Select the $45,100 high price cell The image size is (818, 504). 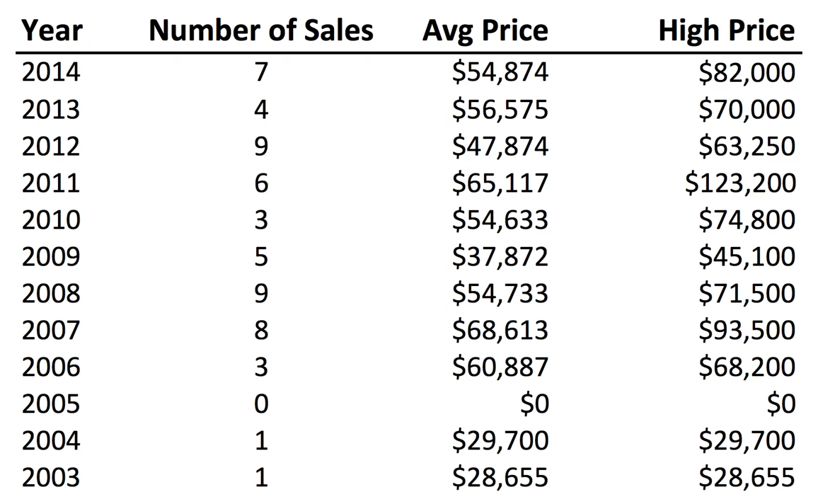tap(746, 257)
